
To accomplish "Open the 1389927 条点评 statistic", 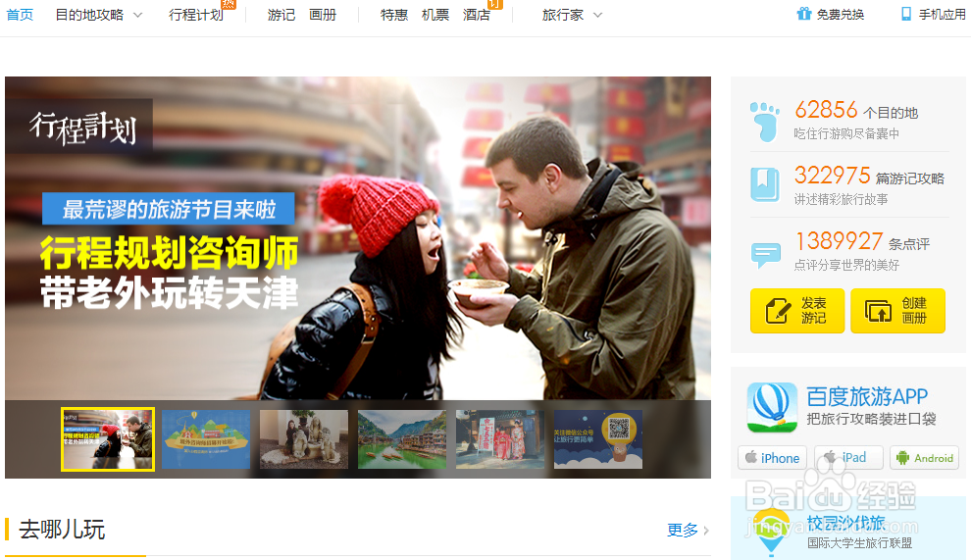I will [x=862, y=241].
